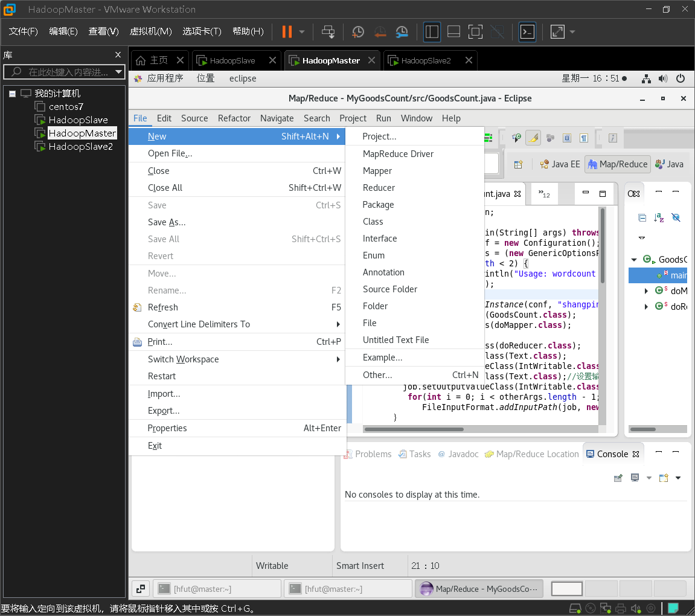Expand the doMapper outline node
Viewport: 695px width, 616px height.
[x=646, y=290]
